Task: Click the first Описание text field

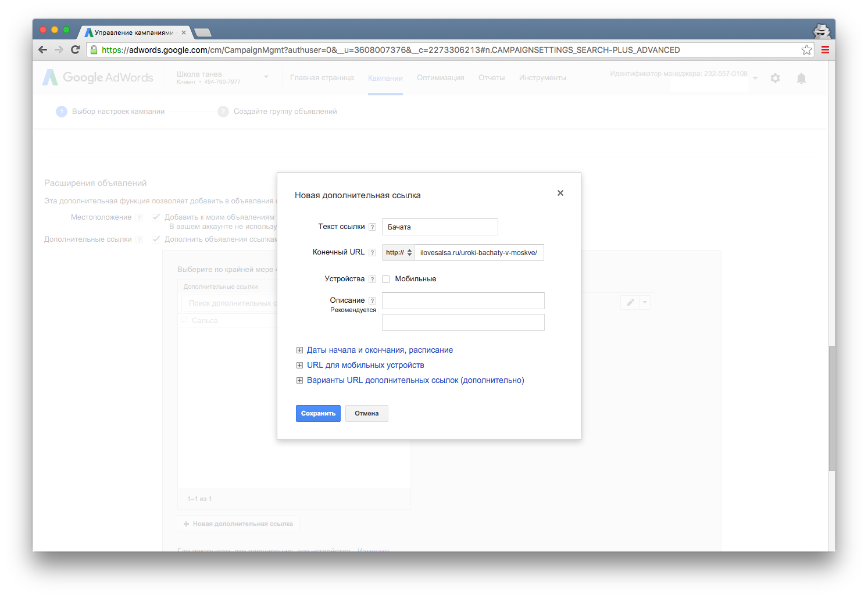Action: pos(463,301)
